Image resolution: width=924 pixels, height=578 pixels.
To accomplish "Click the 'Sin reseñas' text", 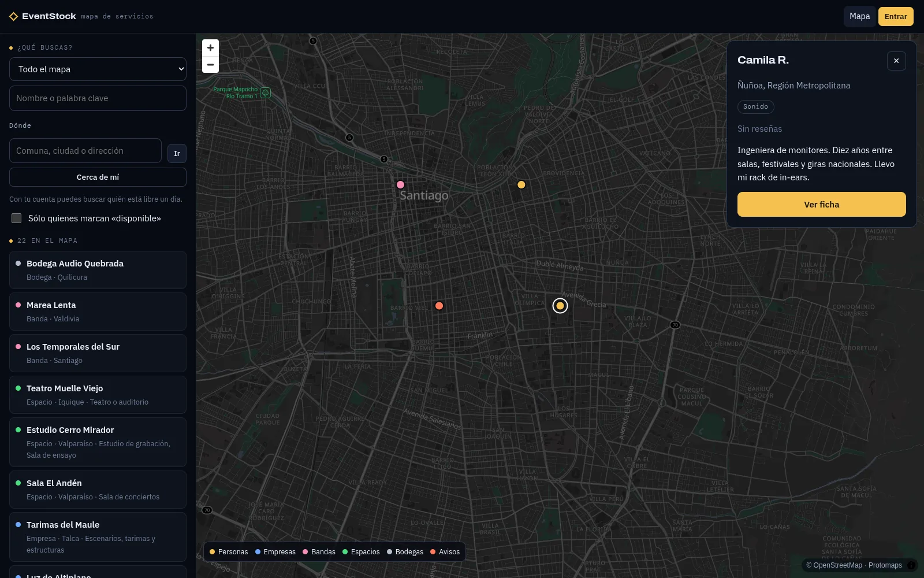I will pos(759,129).
